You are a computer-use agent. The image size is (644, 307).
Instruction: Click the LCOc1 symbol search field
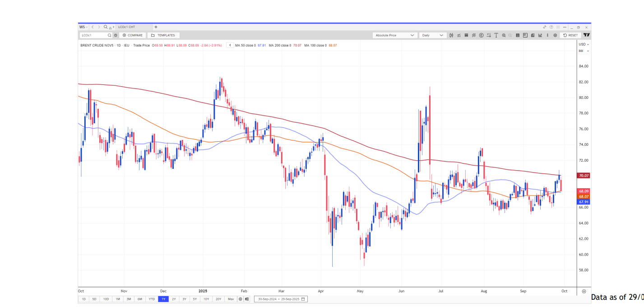93,35
